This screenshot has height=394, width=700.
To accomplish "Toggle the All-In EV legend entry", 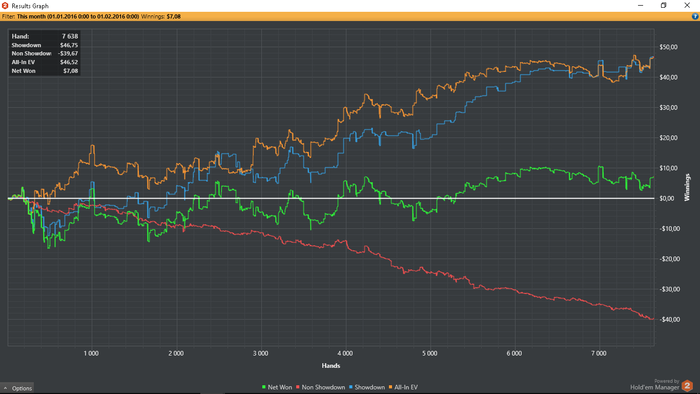I will coord(403,387).
